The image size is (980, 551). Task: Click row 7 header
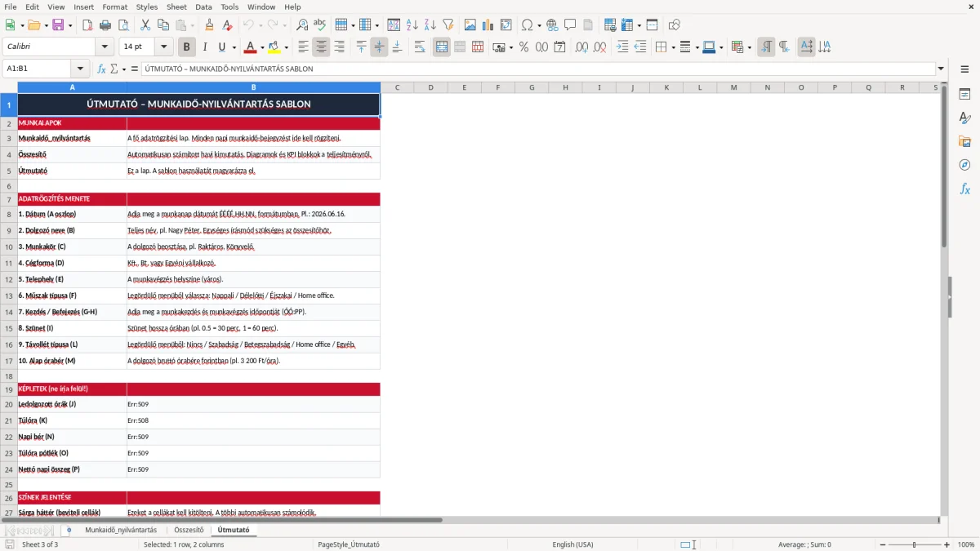pos(9,199)
